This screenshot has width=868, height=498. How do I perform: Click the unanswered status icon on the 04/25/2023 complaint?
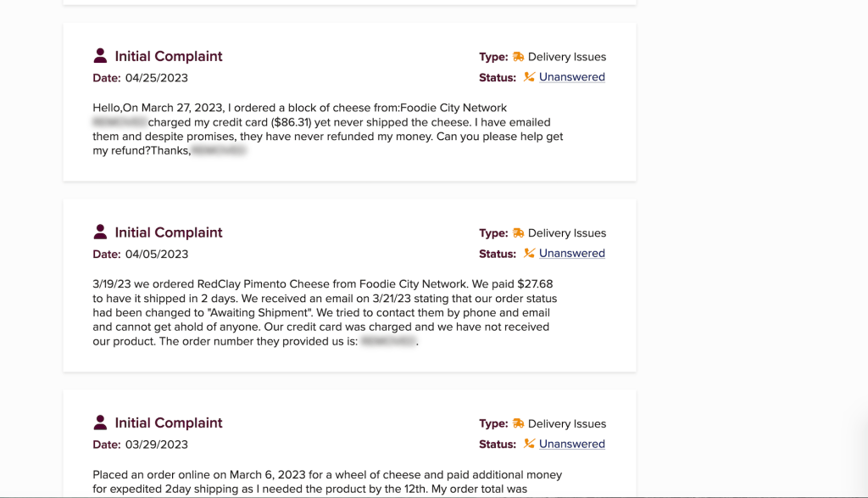(529, 77)
